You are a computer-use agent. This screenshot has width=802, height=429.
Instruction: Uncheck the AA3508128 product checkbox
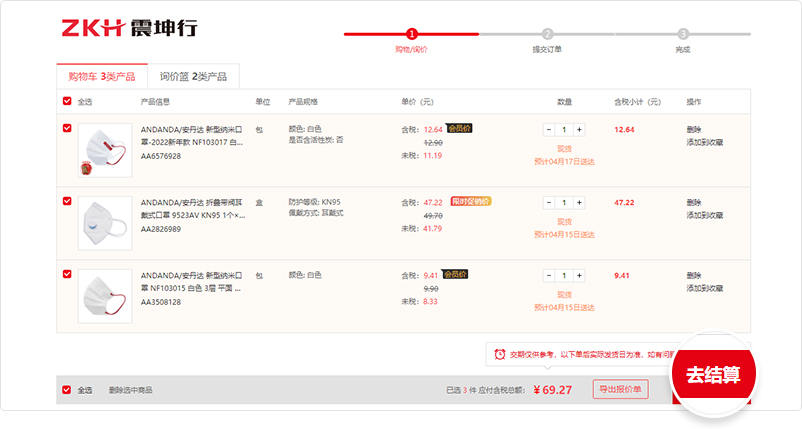[x=67, y=274]
